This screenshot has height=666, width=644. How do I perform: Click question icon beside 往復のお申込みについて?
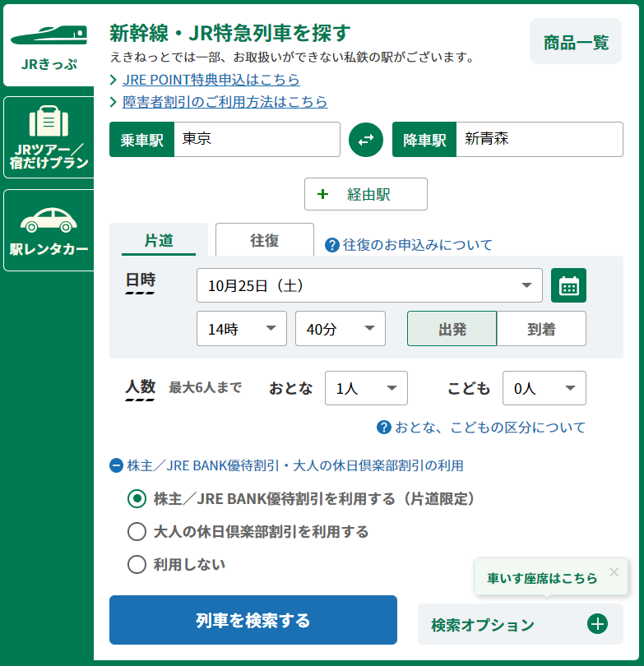[332, 245]
